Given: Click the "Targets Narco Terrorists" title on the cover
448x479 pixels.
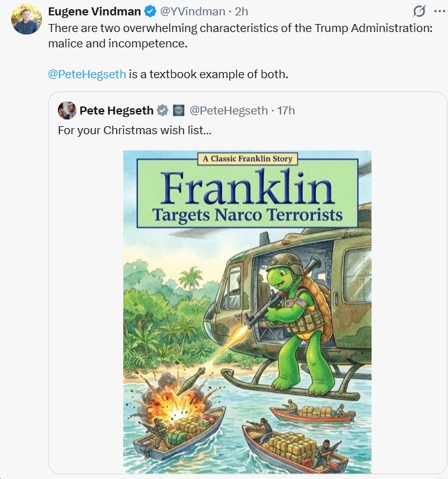Looking at the screenshot, I should pyautogui.click(x=247, y=215).
